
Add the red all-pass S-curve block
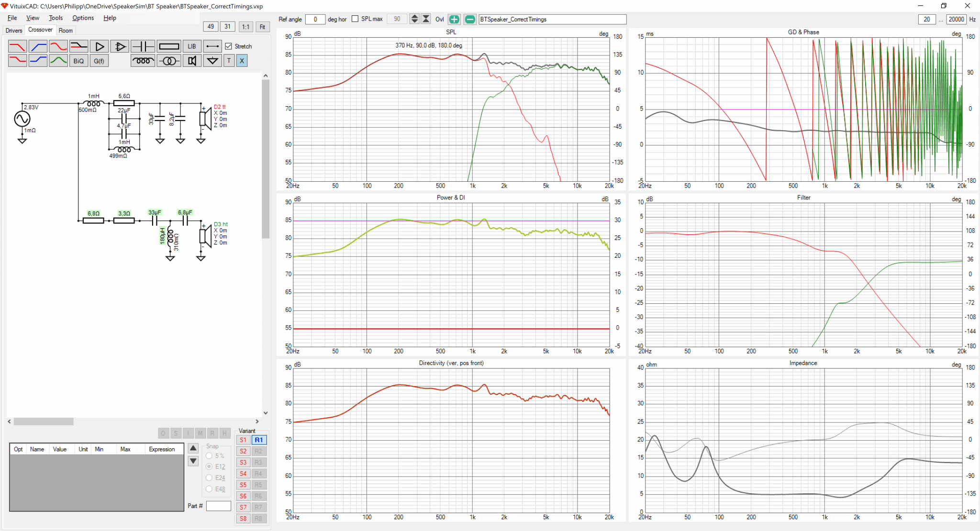coord(58,46)
